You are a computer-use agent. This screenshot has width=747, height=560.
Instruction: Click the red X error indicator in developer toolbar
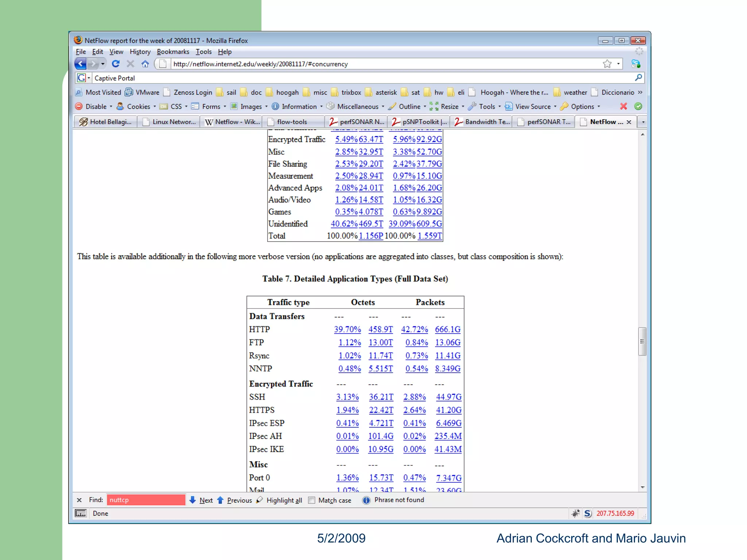coord(624,106)
